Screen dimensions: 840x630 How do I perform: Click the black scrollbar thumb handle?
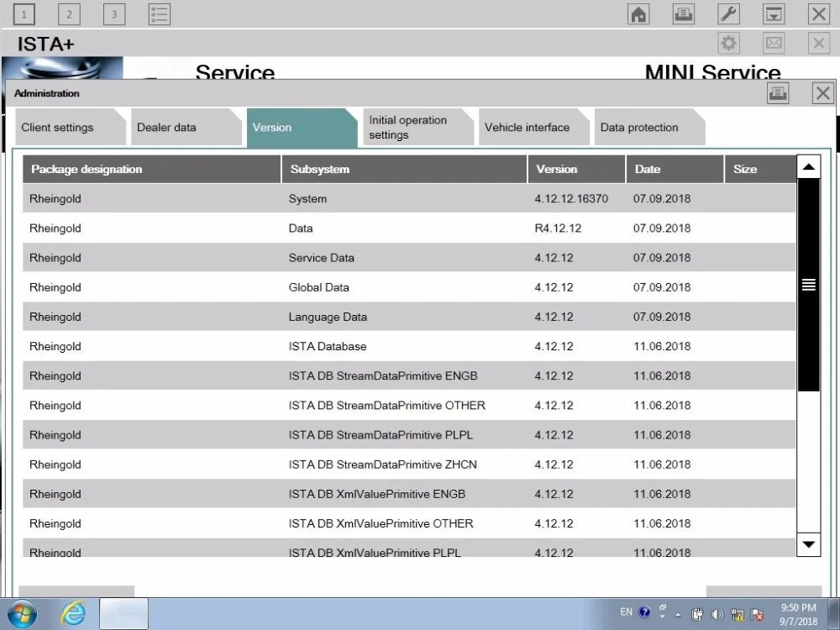[x=808, y=285]
